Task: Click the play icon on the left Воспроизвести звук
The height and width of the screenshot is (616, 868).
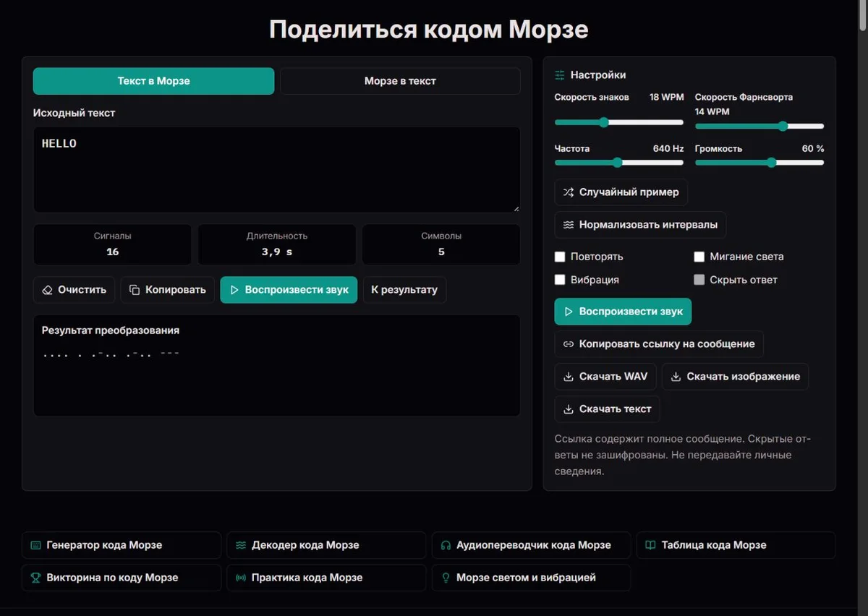Action: point(234,290)
